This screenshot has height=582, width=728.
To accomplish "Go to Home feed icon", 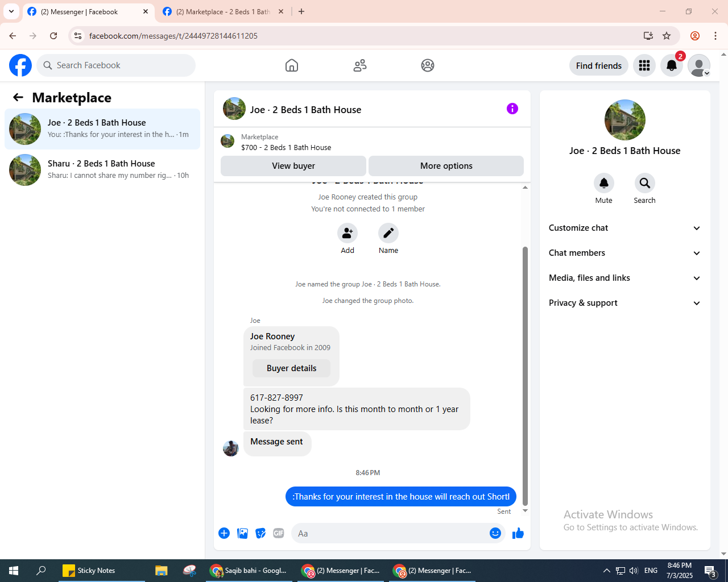I will point(292,65).
